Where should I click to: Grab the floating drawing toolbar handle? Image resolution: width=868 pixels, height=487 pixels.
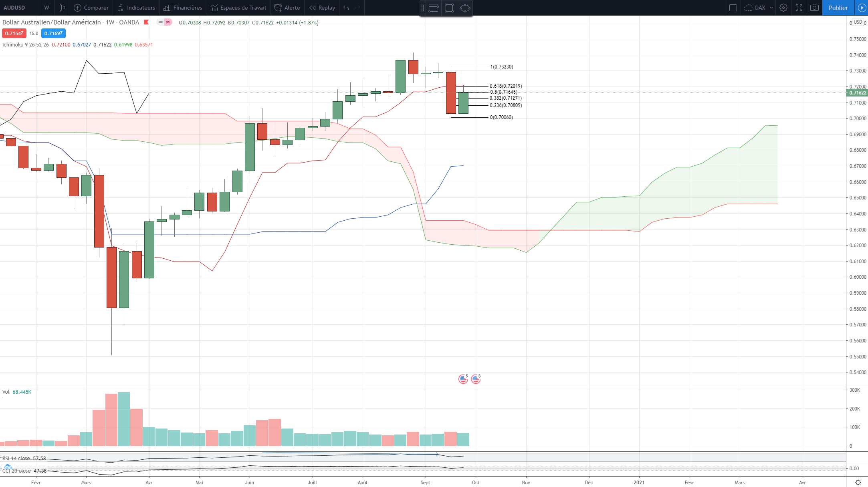[x=422, y=8]
